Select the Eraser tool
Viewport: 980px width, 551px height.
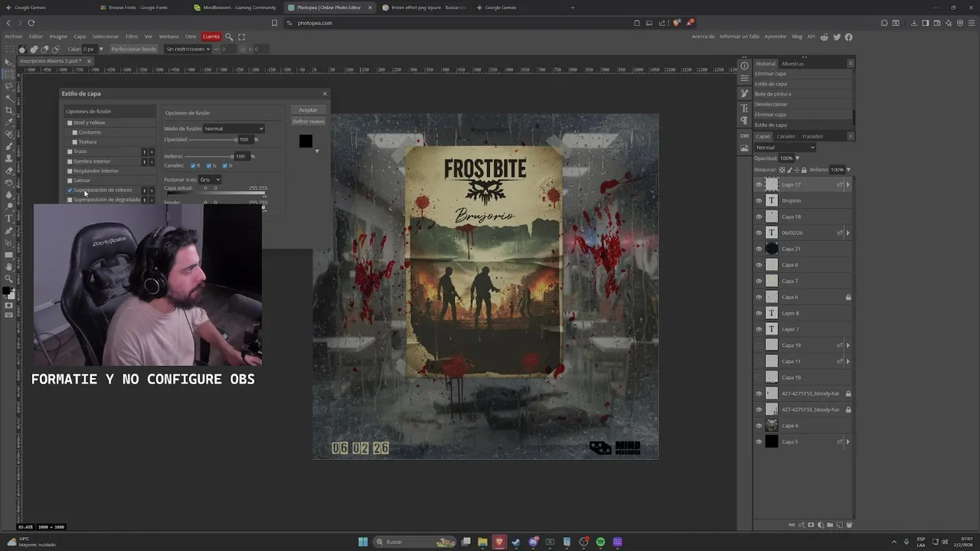9,171
